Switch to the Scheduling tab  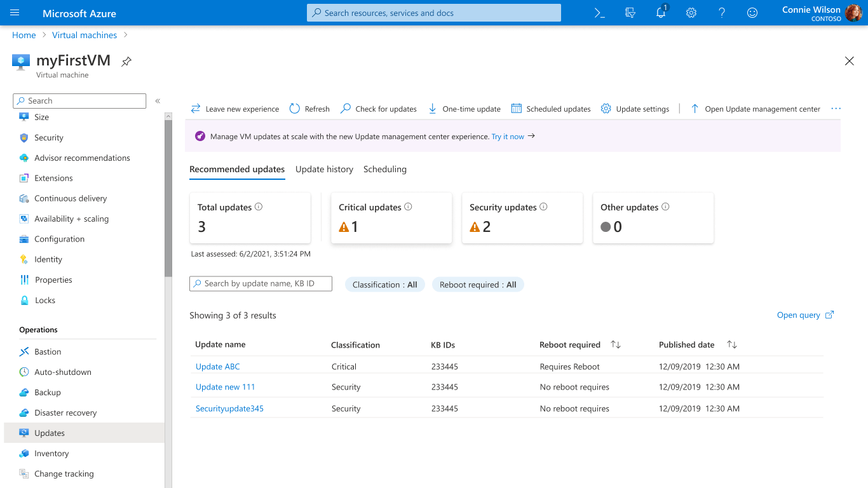point(384,169)
